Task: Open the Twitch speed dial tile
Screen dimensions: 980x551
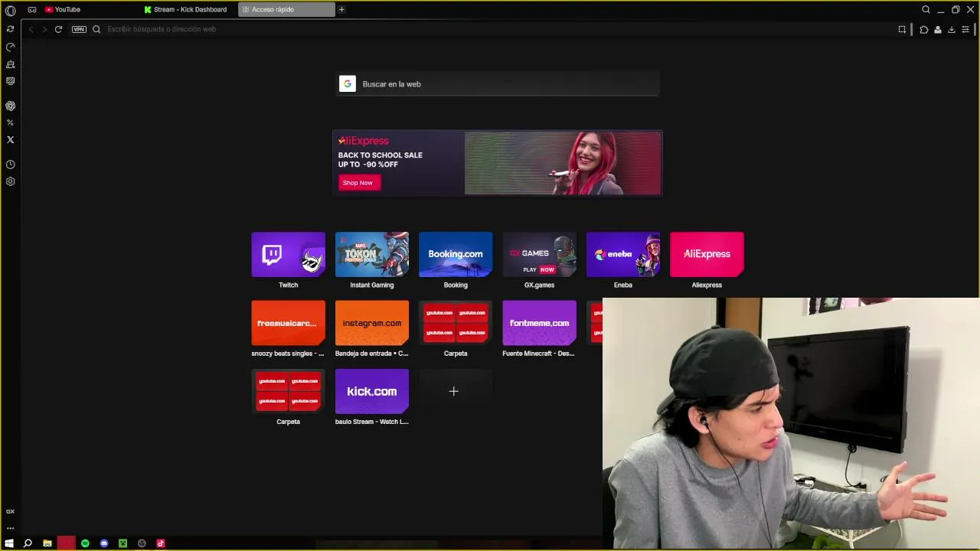Action: (289, 254)
